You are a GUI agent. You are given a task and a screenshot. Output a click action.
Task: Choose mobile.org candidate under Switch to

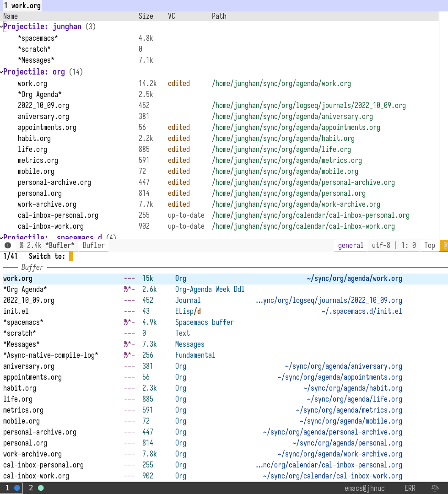pyautogui.click(x=224, y=421)
